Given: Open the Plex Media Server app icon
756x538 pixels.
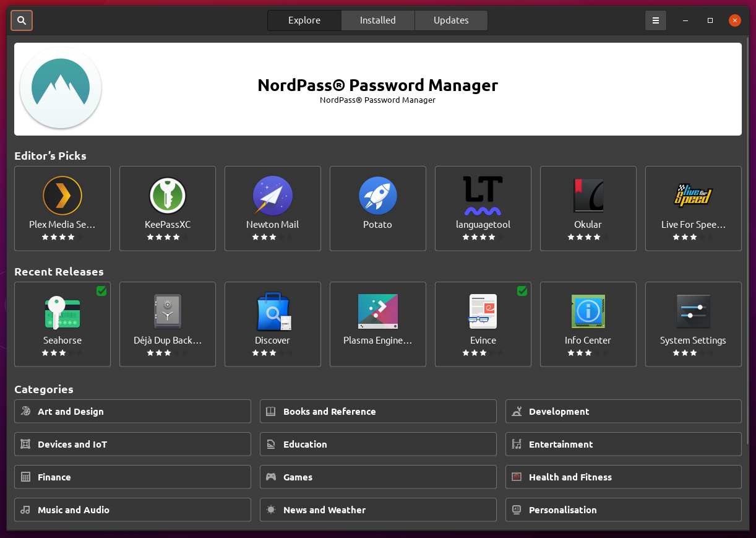Looking at the screenshot, I should [62, 196].
